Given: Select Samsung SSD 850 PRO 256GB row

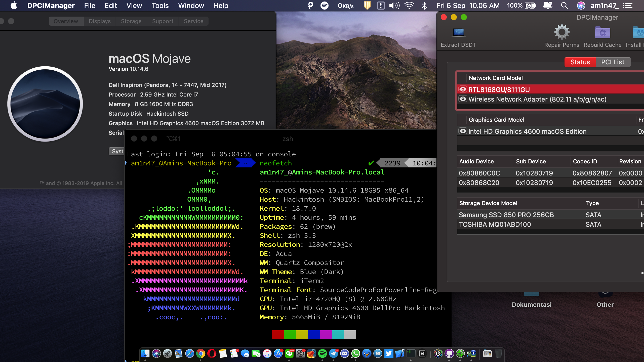Looking at the screenshot, I should point(551,214).
